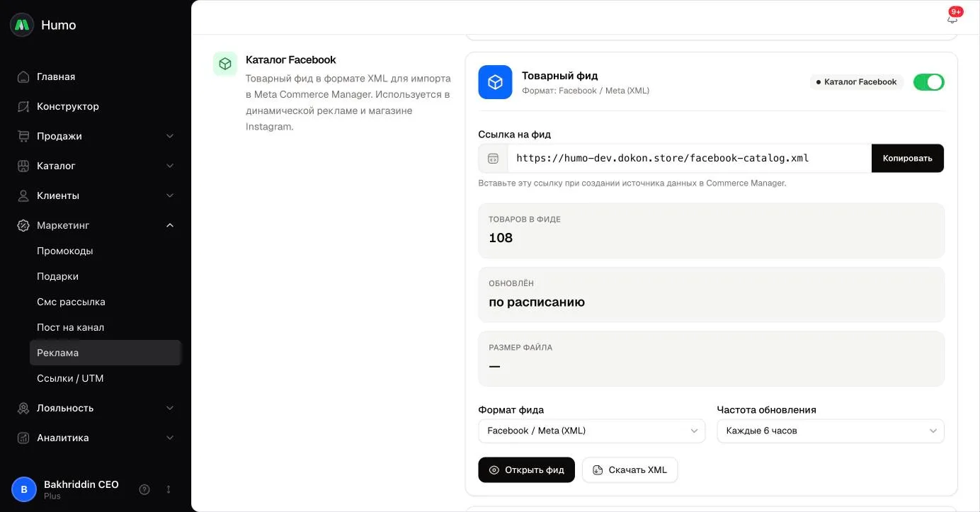Click the Каталог sidebar icon

[23, 166]
